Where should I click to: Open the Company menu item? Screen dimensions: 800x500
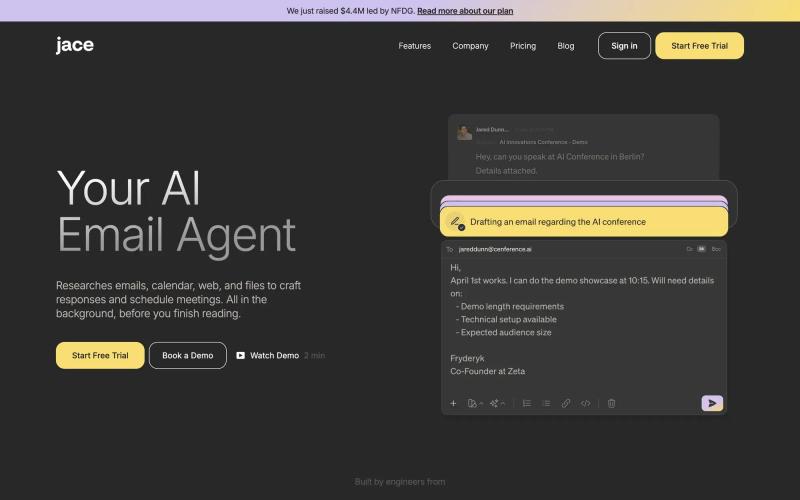(x=470, y=46)
